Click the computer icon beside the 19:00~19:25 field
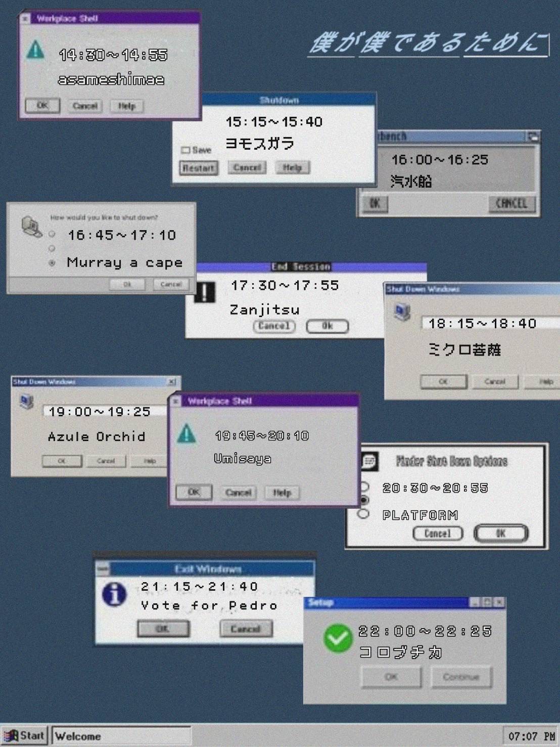This screenshot has width=560, height=747. 26,402
